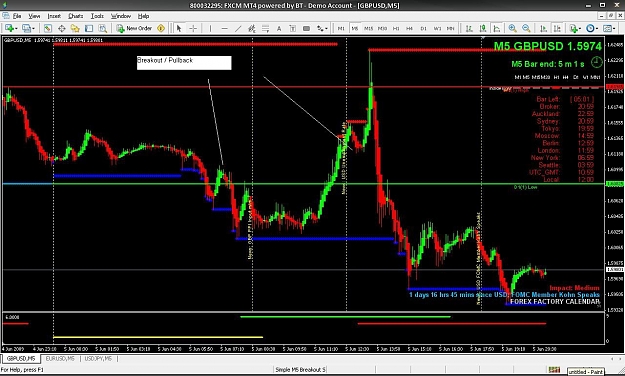The width and height of the screenshot is (625, 376).
Task: Toggle the Terminal panel icon
Action: [x=89, y=28]
